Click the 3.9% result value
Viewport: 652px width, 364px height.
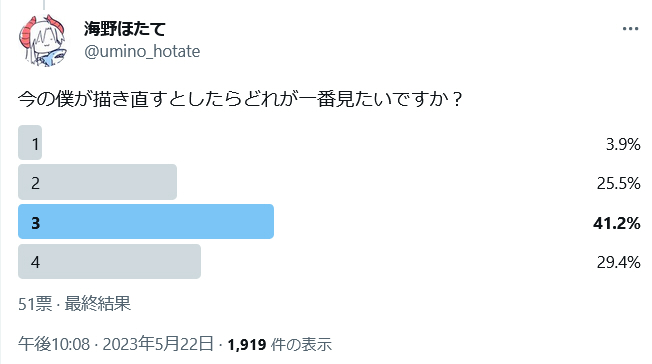click(x=623, y=144)
